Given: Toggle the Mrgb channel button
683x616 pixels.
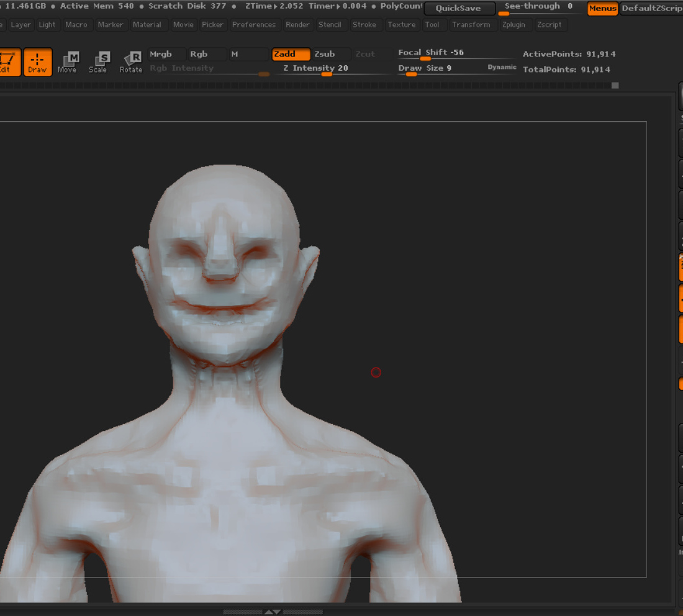Looking at the screenshot, I should pos(167,54).
